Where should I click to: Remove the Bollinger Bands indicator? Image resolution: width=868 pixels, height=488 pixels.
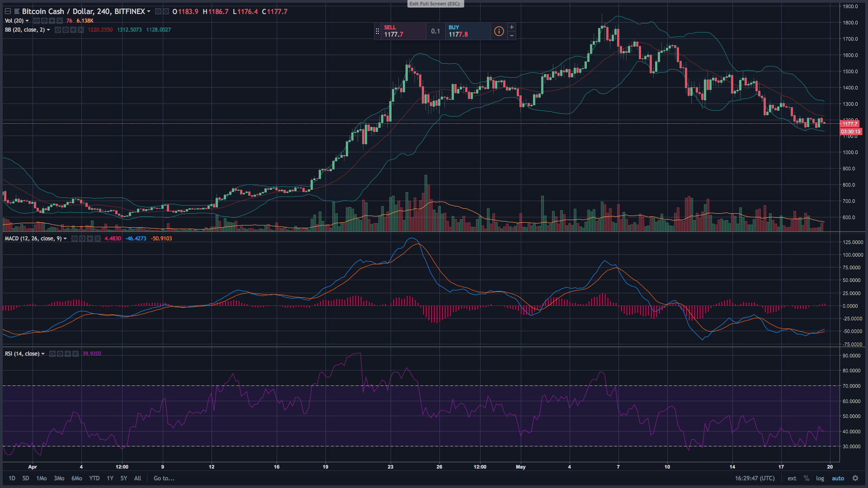(x=81, y=30)
